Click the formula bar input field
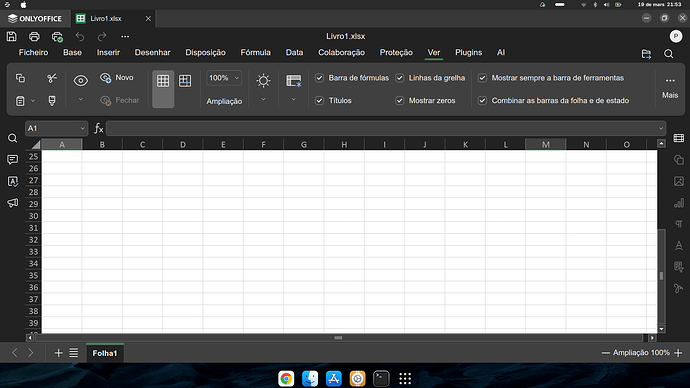Viewport: 690px width, 388px height. pos(382,128)
